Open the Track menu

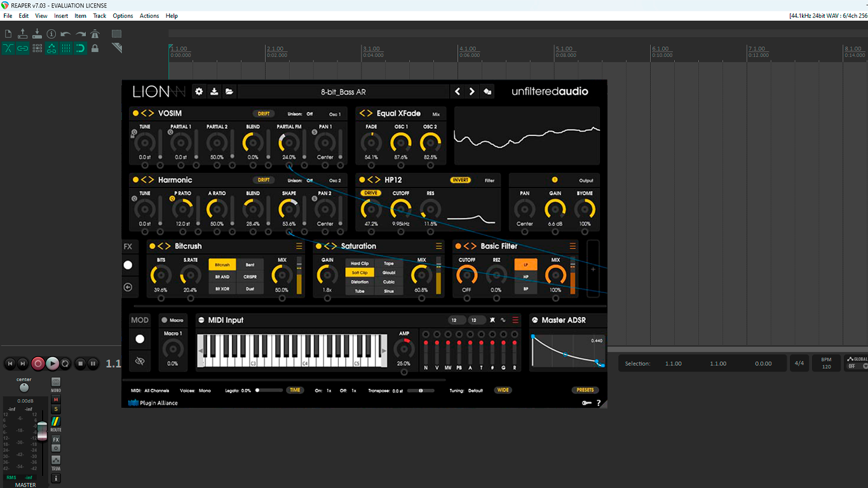point(100,16)
